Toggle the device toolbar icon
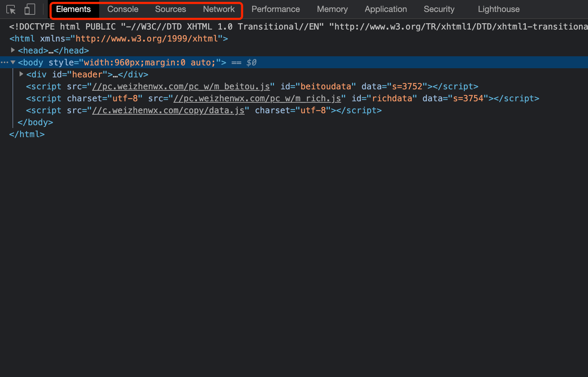Viewport: 588px width, 377px height. [x=30, y=9]
